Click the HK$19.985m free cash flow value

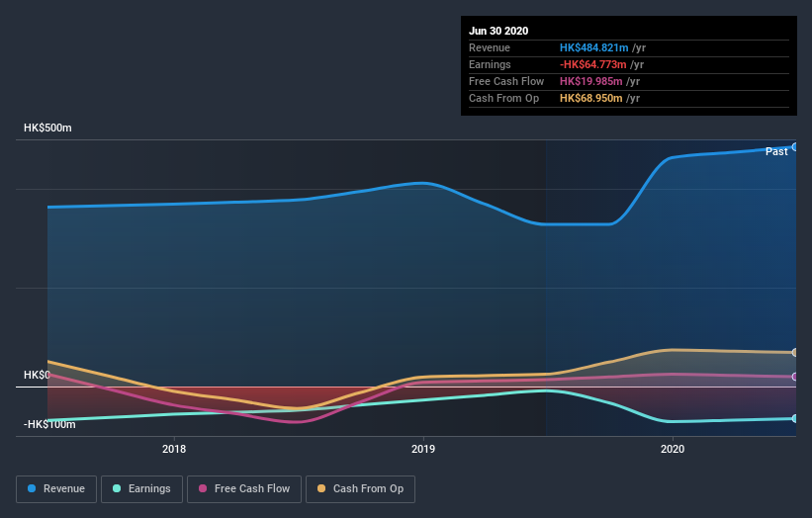590,81
